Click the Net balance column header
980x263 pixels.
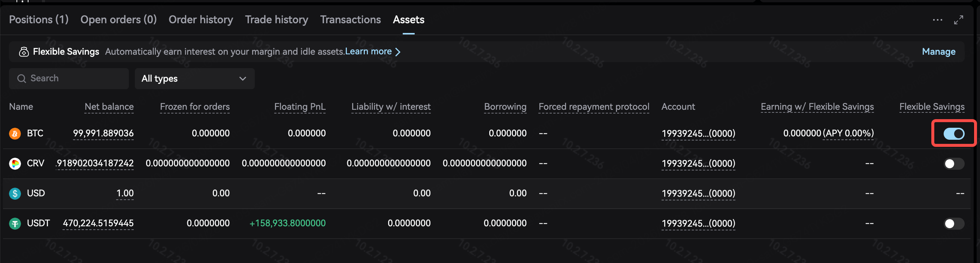coord(109,107)
